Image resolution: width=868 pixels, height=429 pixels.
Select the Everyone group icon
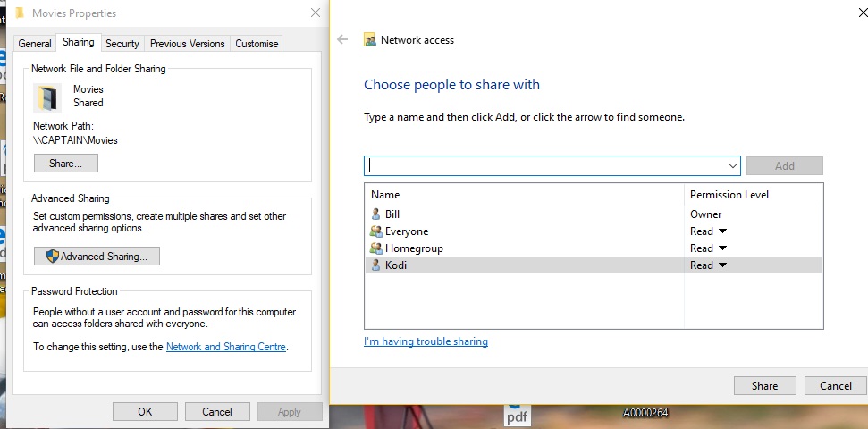(375, 231)
